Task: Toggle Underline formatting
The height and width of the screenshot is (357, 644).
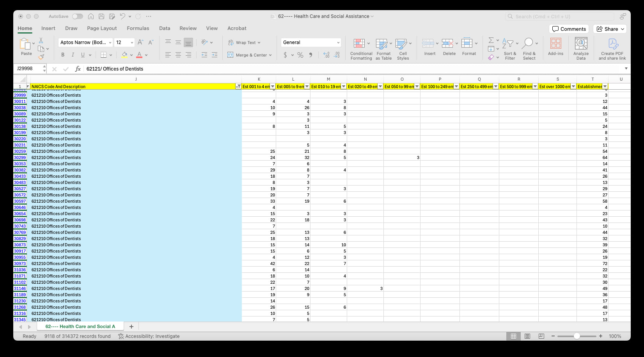Action: pos(83,55)
